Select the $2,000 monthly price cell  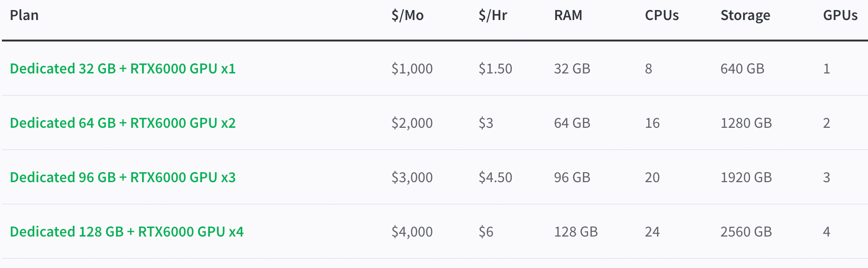coord(412,123)
